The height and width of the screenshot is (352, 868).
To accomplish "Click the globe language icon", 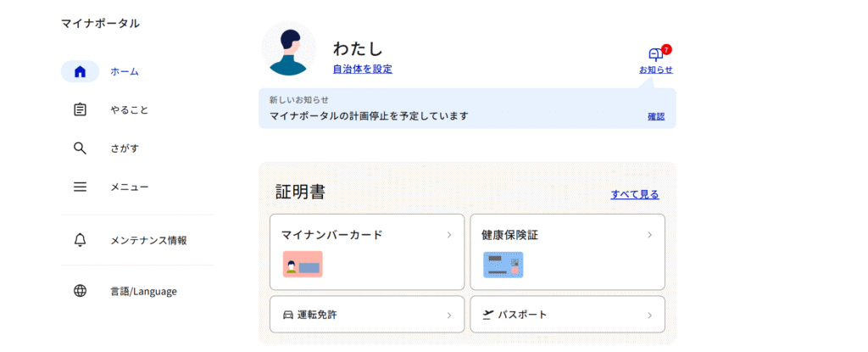I will [x=80, y=291].
